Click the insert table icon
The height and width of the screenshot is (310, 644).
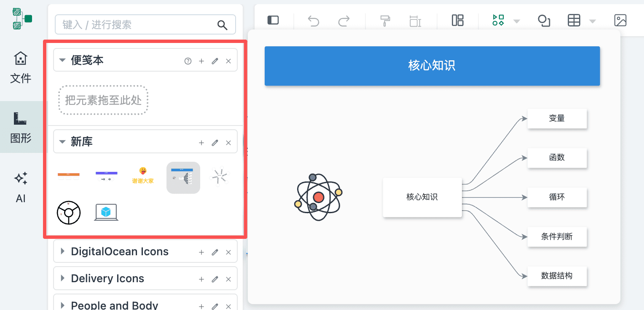(574, 20)
